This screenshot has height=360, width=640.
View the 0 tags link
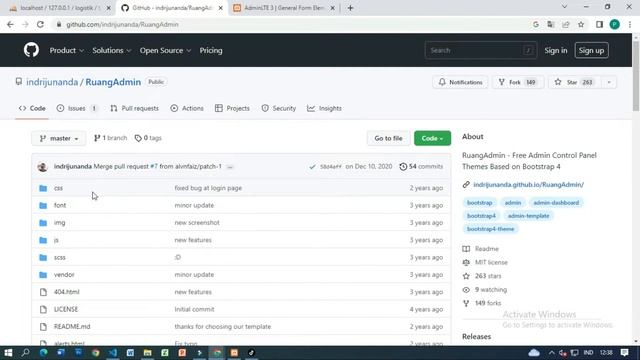point(148,138)
